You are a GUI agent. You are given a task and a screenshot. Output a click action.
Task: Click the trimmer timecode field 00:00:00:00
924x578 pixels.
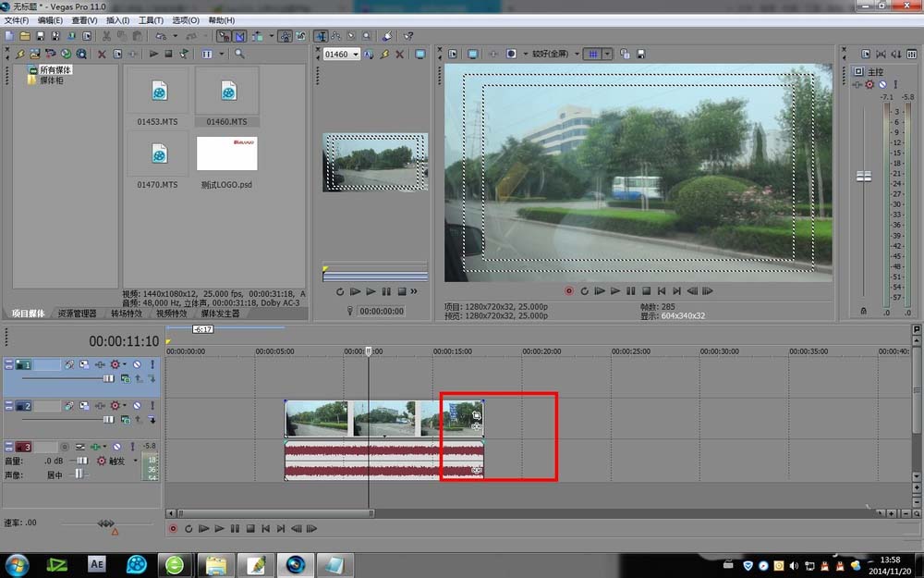382,311
